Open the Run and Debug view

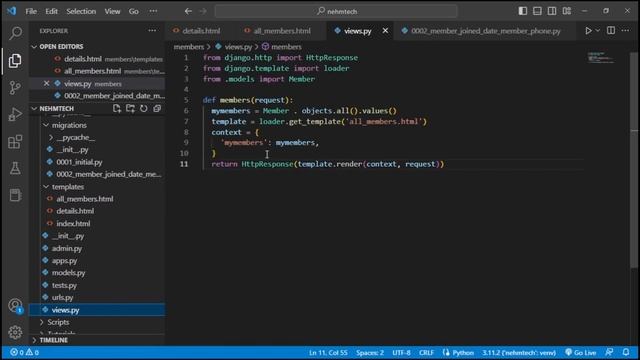[16, 114]
